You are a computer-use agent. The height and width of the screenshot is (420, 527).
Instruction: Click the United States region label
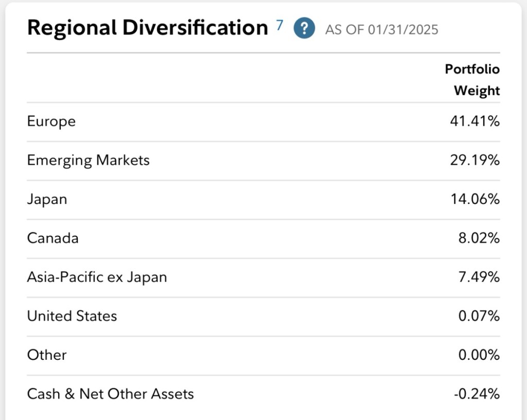coord(72,316)
